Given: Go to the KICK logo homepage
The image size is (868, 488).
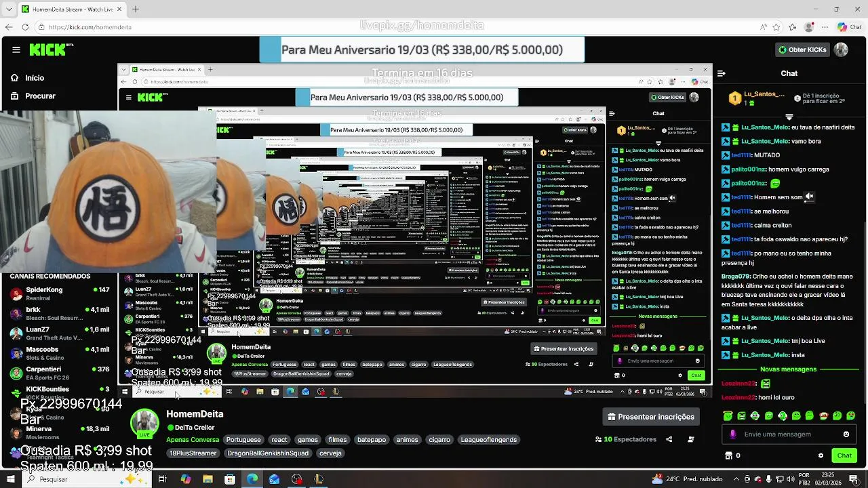Looking at the screenshot, I should (51, 49).
